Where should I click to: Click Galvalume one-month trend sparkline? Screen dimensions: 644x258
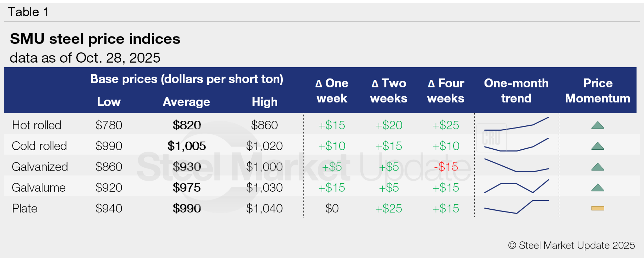516,187
